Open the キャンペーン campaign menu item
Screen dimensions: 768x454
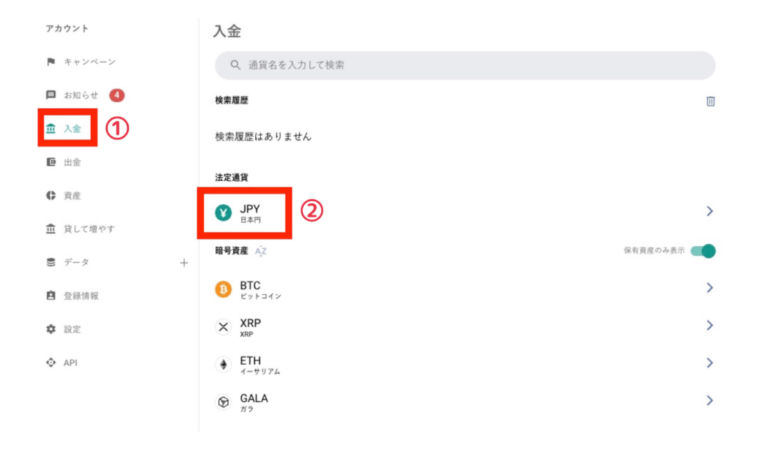point(88,62)
